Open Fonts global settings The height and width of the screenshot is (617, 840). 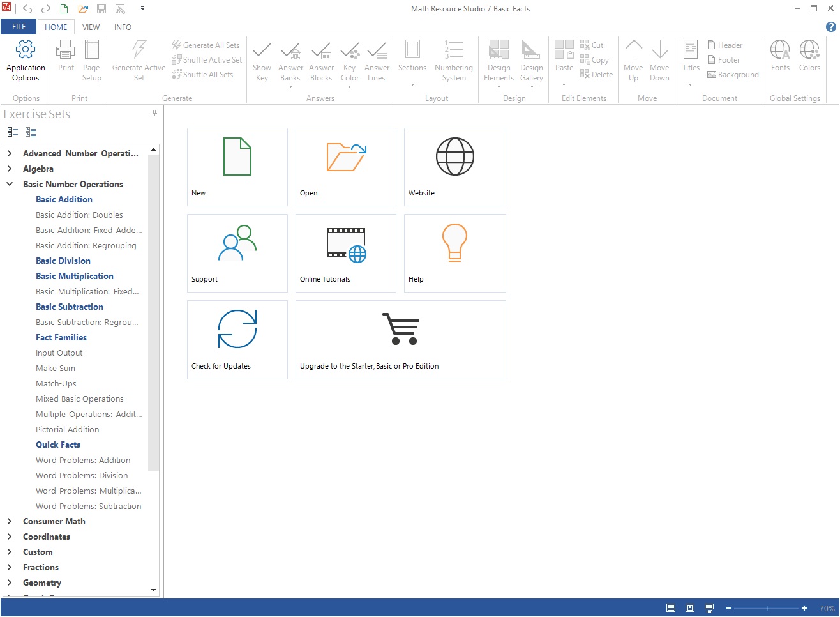(x=780, y=55)
